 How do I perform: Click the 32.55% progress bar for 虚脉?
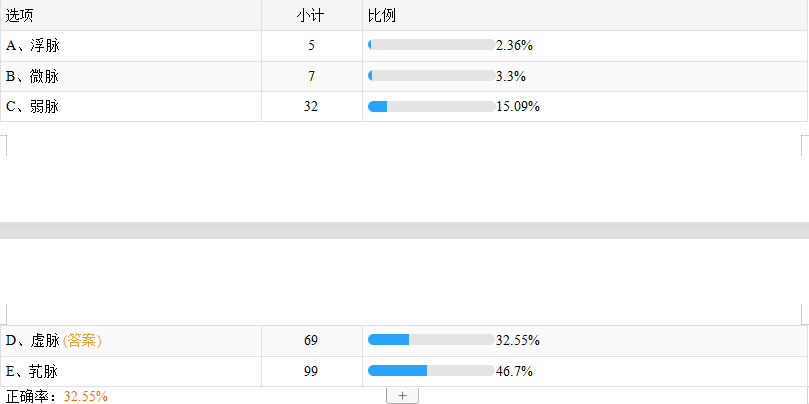point(431,340)
